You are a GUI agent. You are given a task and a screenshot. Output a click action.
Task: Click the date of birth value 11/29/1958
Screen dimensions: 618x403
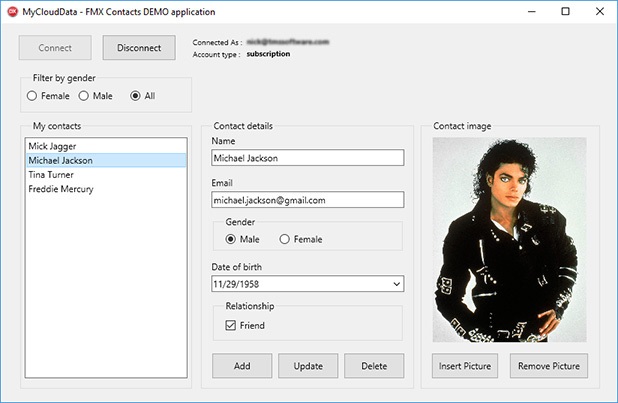pyautogui.click(x=236, y=284)
